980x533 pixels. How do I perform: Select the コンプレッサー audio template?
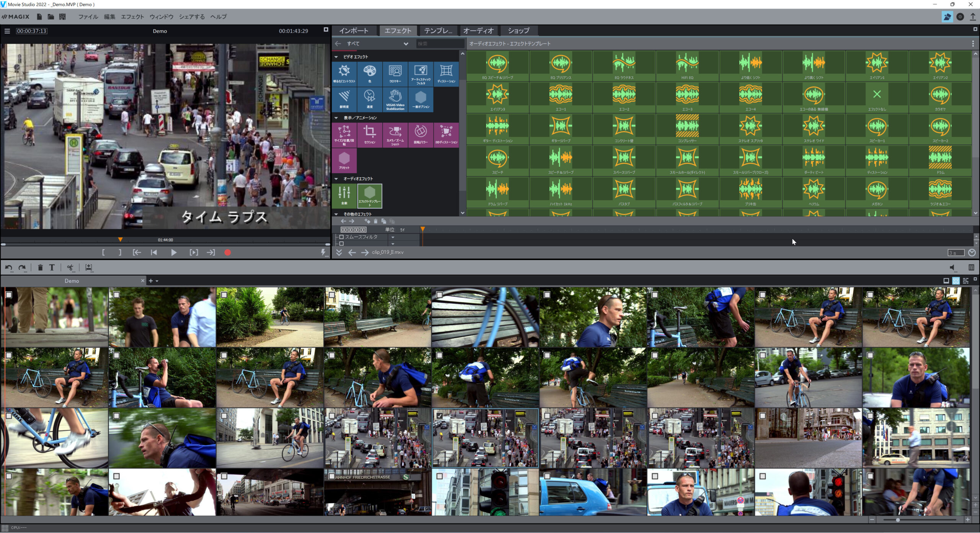coord(687,129)
